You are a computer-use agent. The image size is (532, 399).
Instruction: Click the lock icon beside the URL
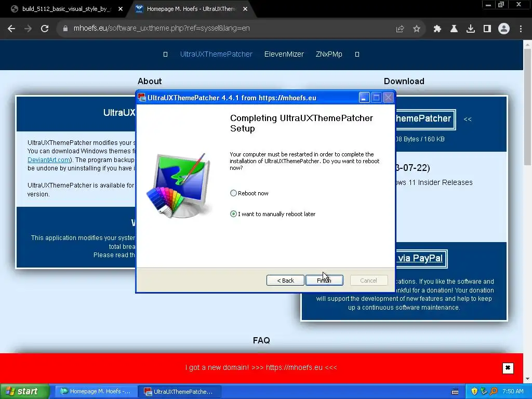pyautogui.click(x=65, y=29)
